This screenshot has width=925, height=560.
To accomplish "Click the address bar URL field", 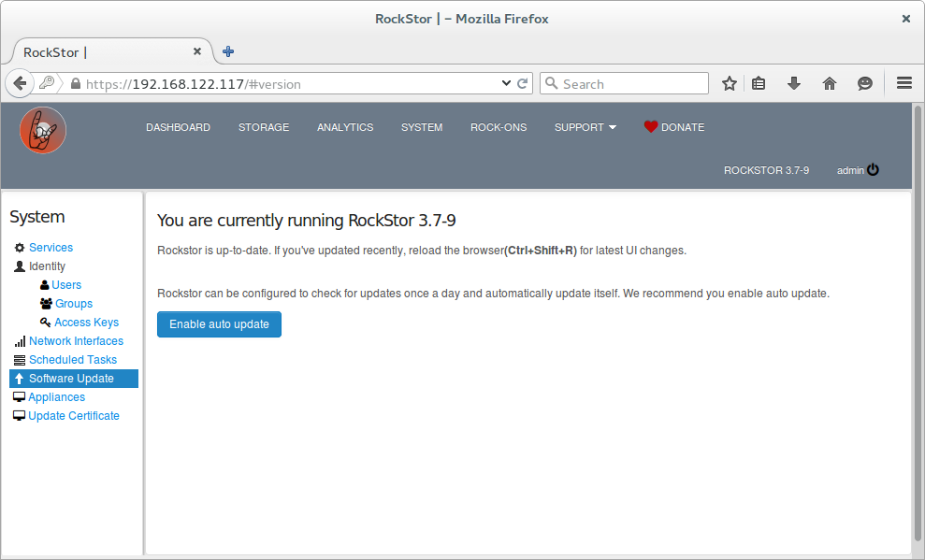I will 283,84.
